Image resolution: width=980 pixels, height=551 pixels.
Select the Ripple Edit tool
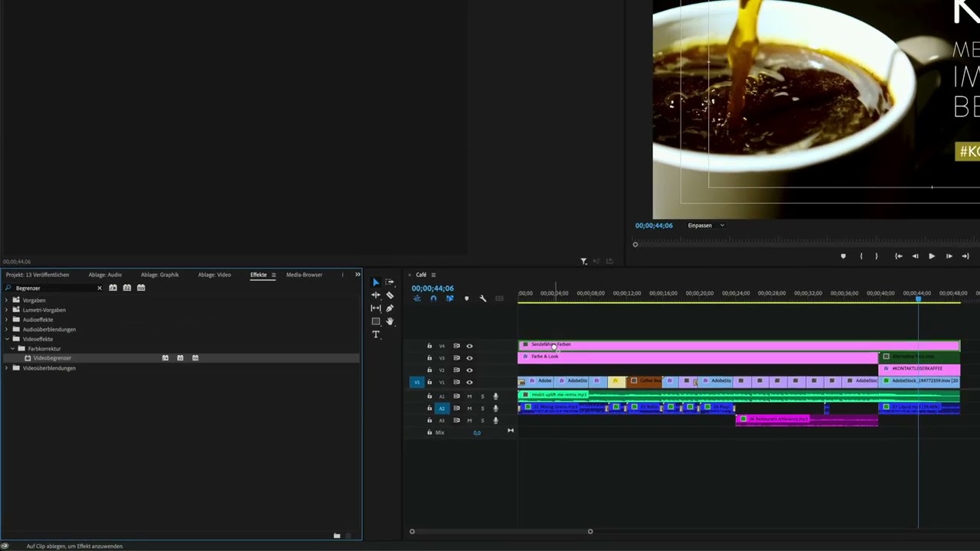click(x=376, y=295)
